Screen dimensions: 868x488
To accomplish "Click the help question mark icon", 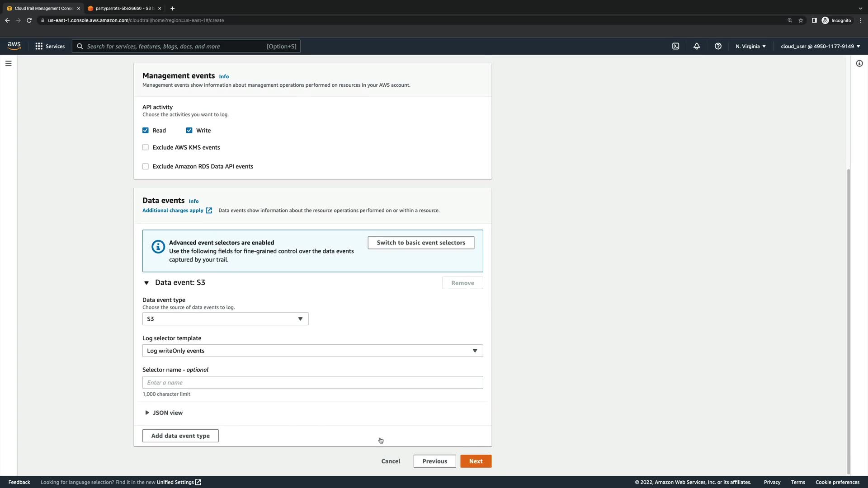I will click(718, 46).
